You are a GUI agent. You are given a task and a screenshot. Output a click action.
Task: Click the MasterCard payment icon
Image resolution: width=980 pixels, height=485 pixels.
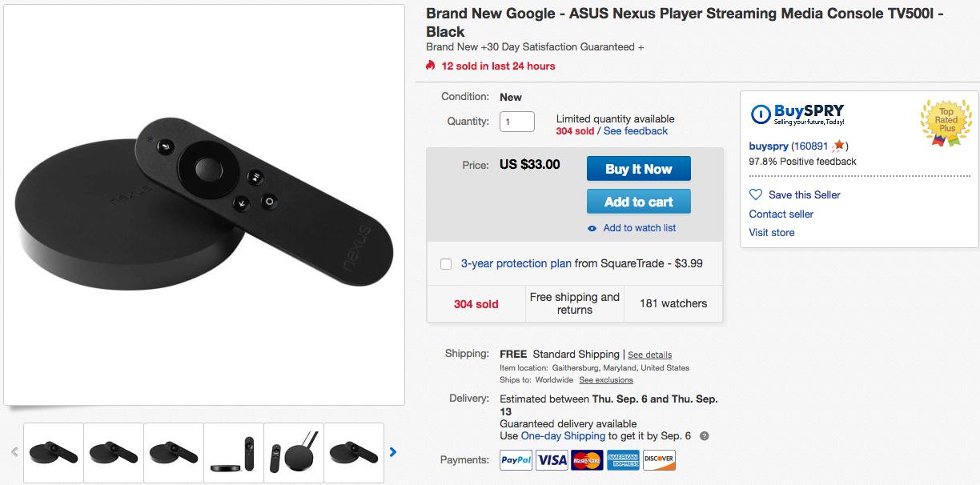point(587,460)
